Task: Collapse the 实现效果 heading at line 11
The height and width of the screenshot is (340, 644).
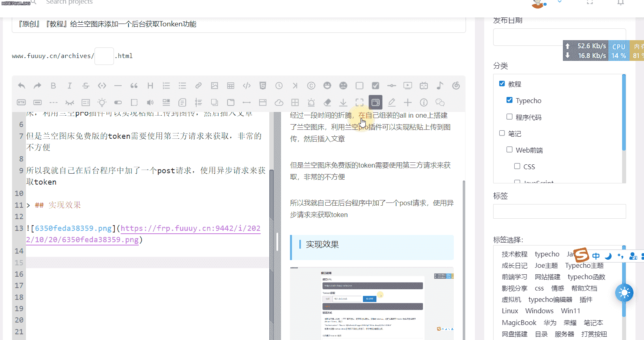Action: click(x=28, y=205)
